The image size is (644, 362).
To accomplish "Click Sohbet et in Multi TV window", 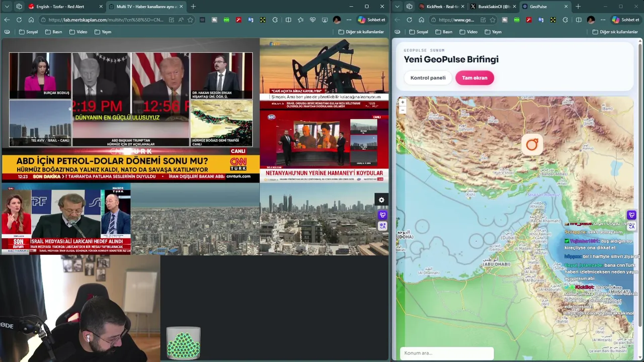I will [372, 20].
